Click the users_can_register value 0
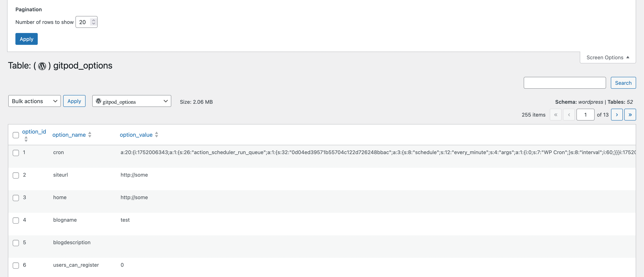Image resolution: width=644 pixels, height=277 pixels. [x=122, y=265]
